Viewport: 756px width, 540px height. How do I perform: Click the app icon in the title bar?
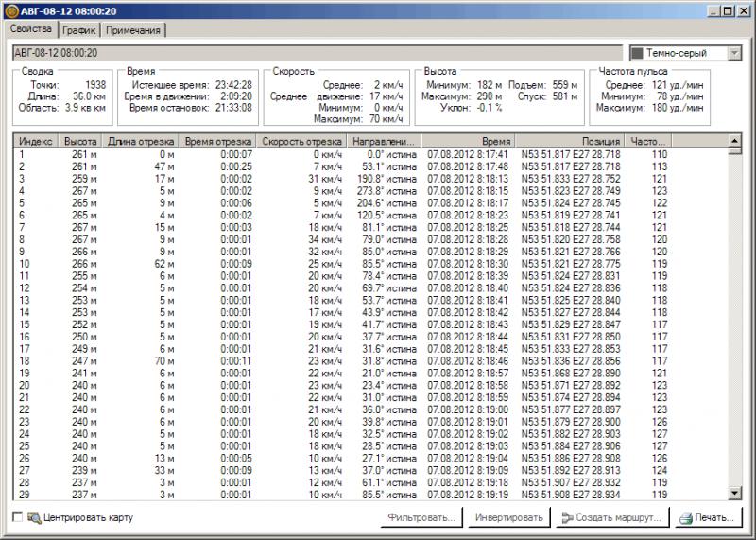tap(12, 11)
